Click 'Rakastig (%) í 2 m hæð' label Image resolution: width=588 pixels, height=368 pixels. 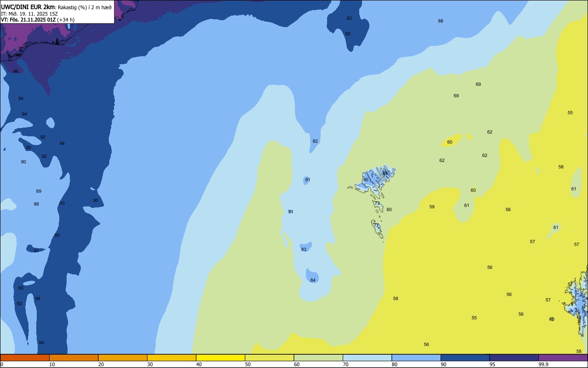(85, 7)
